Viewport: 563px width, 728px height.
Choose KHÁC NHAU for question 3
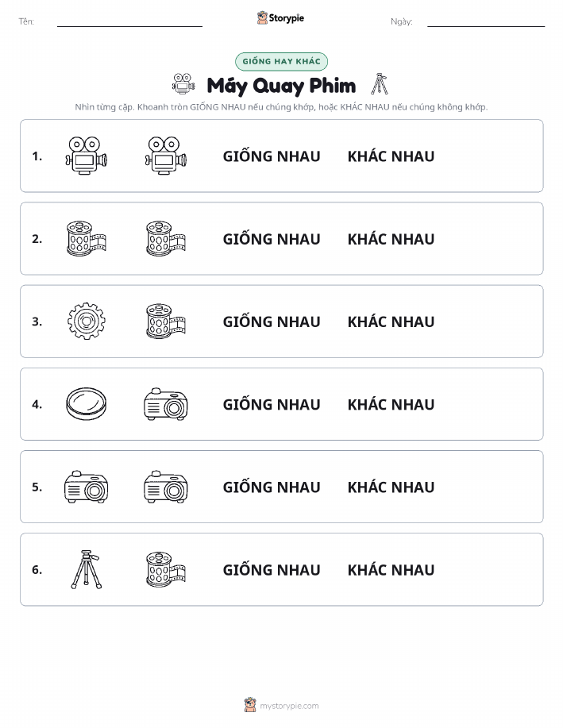tap(391, 322)
